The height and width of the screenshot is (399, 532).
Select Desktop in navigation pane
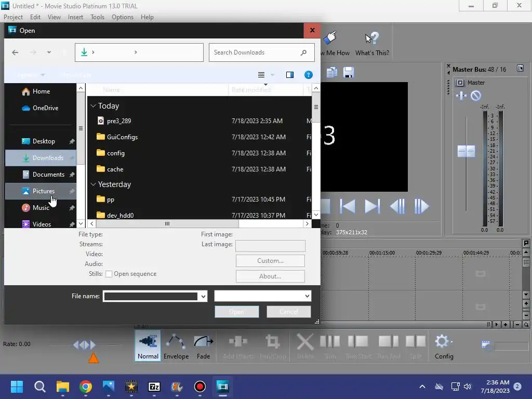coord(40,141)
